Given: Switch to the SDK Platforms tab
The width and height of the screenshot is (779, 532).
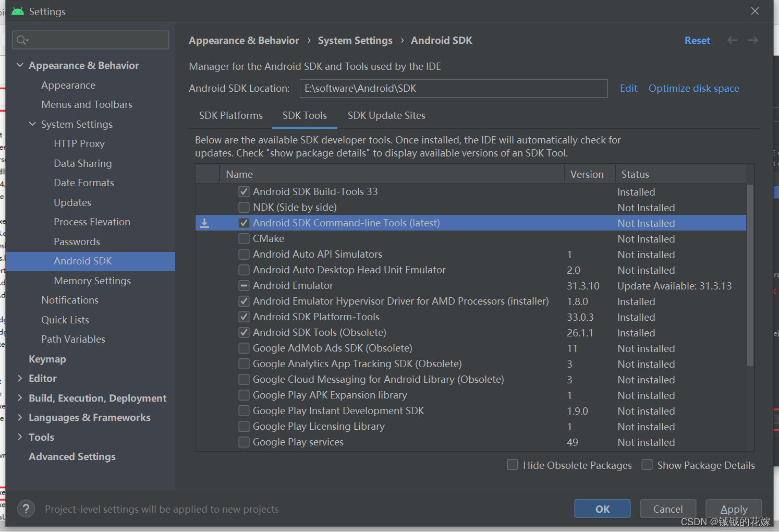Looking at the screenshot, I should pyautogui.click(x=230, y=116).
